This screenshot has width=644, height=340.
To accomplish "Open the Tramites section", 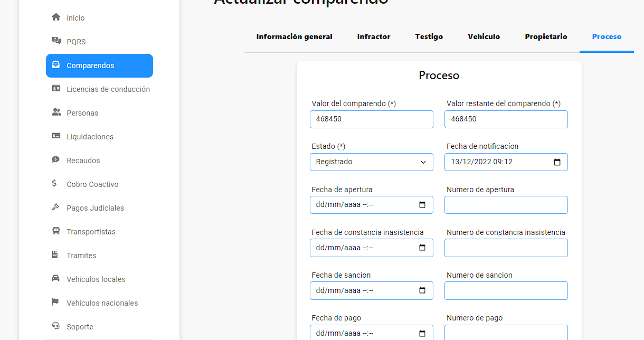I will click(x=99, y=256).
